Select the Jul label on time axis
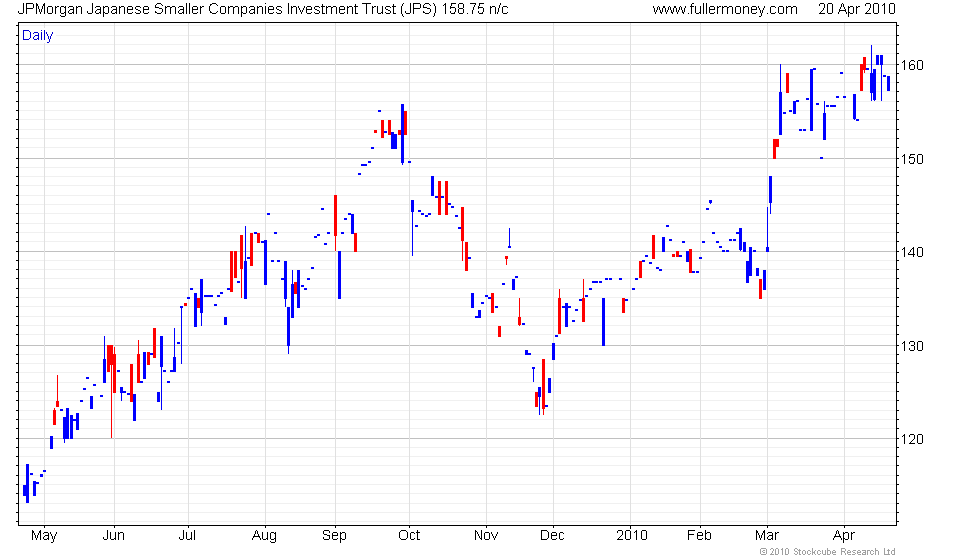This screenshot has height=560, width=980. 188,536
